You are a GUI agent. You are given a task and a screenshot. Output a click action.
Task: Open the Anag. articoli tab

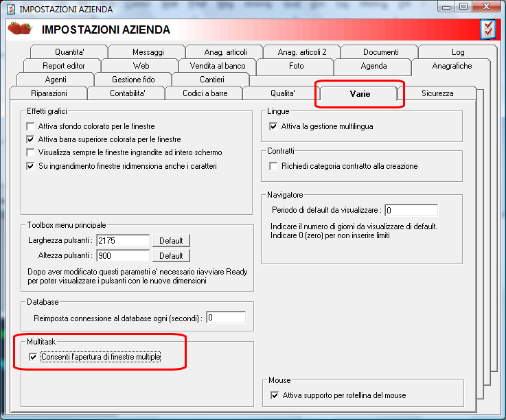point(225,52)
